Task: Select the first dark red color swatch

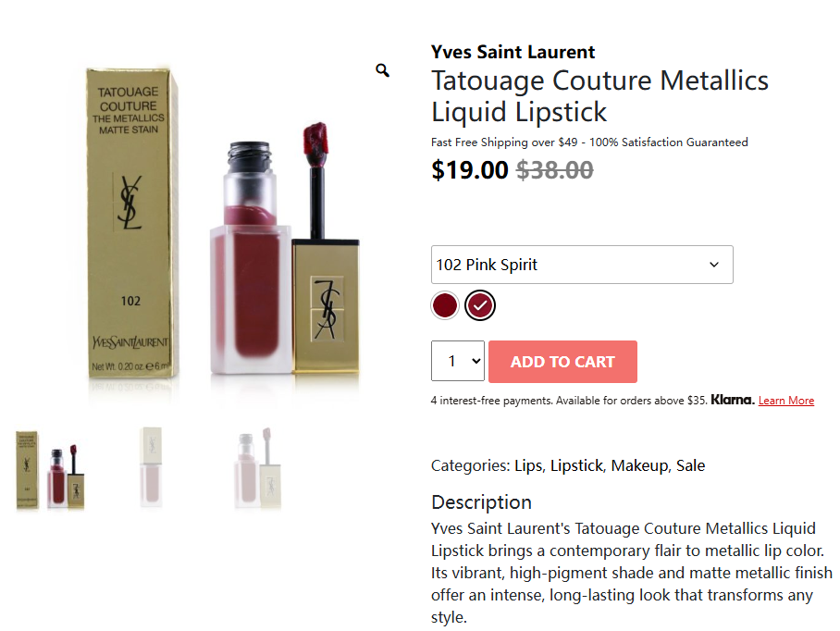Action: tap(445, 305)
